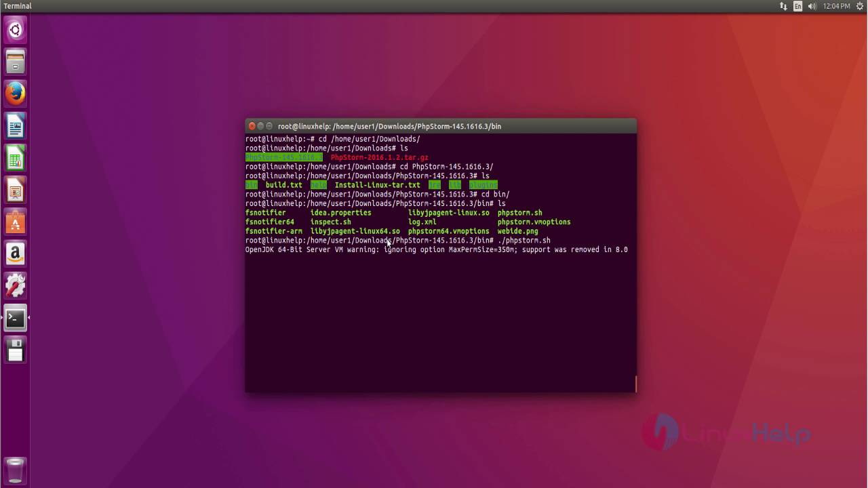Screen dimensions: 868x488
Task: Open the Files manager from the launcher
Action: point(15,62)
